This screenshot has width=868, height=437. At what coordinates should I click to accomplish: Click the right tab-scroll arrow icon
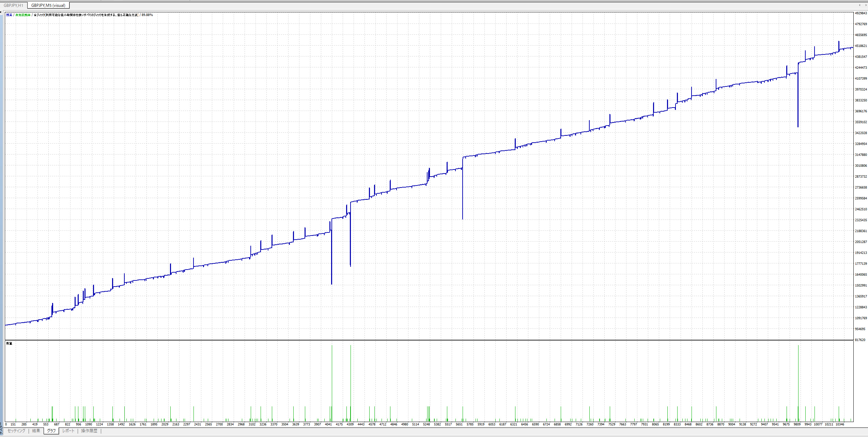point(865,5)
